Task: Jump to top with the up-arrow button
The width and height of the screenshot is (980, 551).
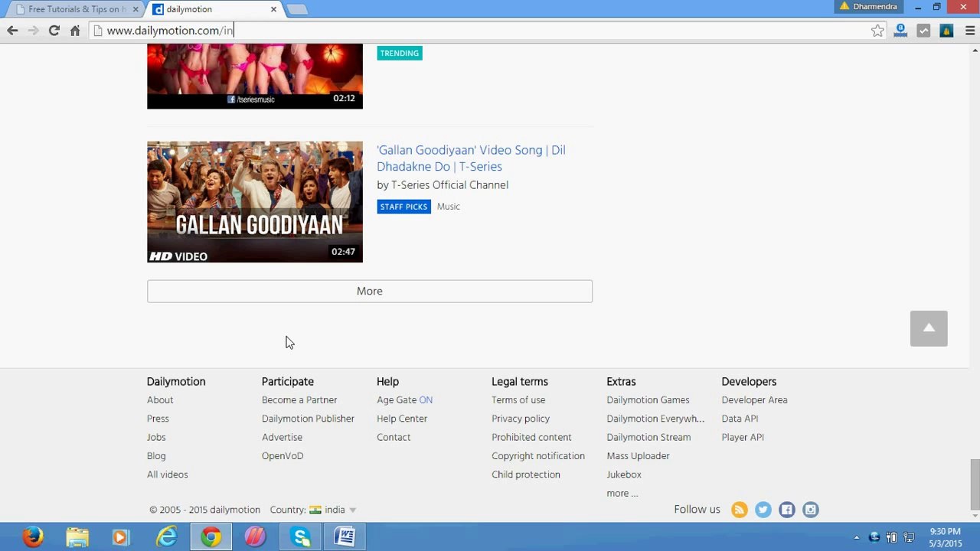Action: coord(929,328)
